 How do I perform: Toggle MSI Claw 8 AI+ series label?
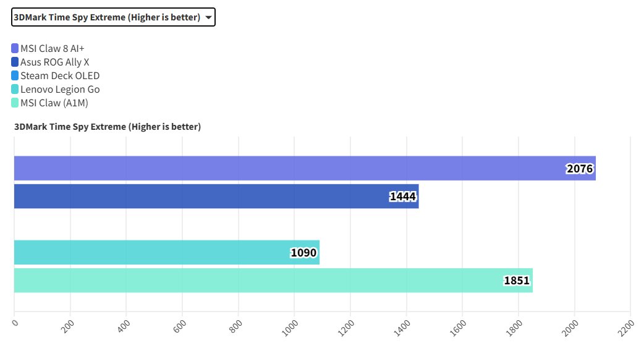click(52, 48)
